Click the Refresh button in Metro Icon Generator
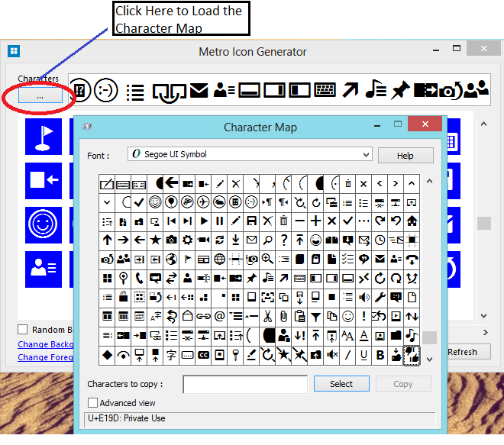This screenshot has height=445, width=504. [469, 352]
